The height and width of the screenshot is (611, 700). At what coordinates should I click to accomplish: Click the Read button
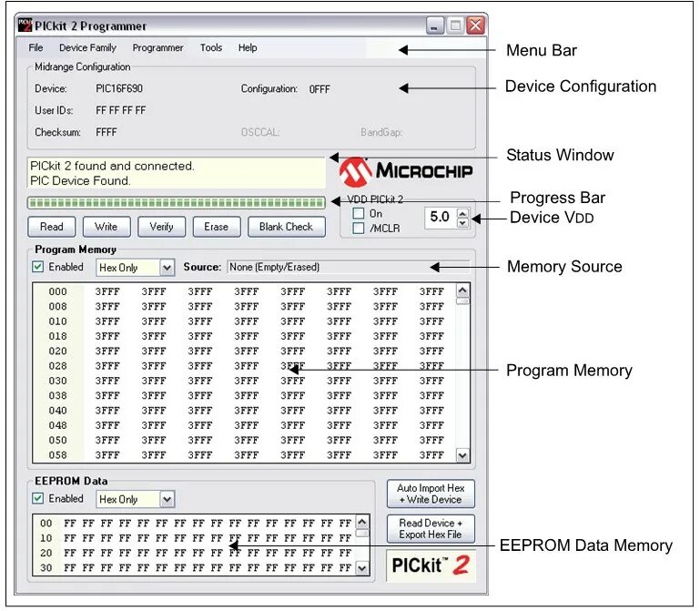[x=51, y=227]
